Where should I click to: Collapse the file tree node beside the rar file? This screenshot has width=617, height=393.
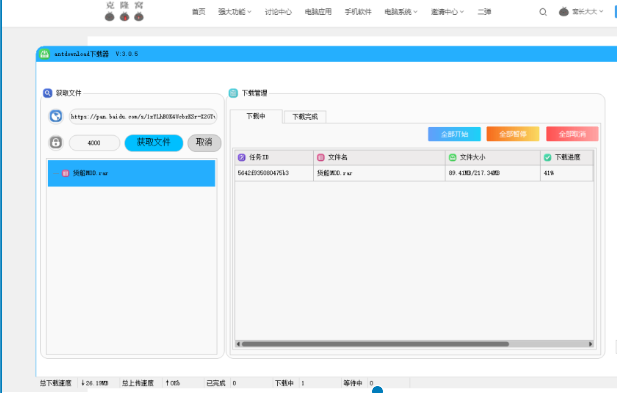point(56,173)
